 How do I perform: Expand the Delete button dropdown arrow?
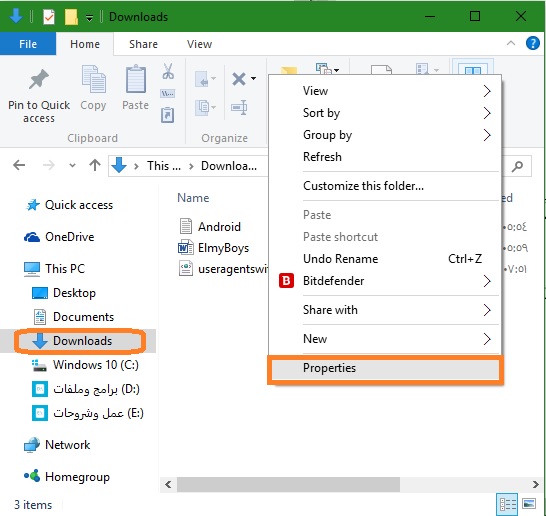point(254,78)
